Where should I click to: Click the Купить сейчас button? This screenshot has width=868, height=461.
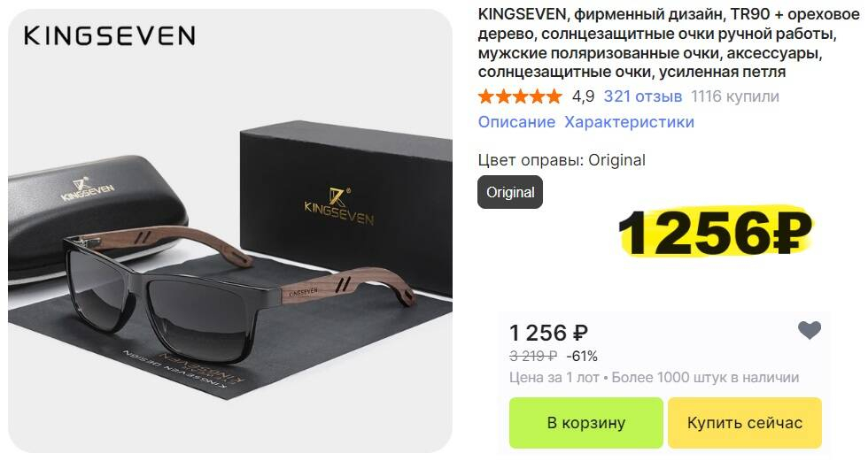point(745,423)
